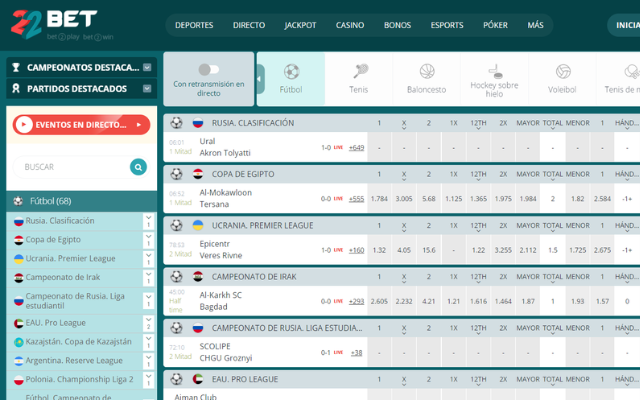Screen dimensions: 640x400
Task: Open TOTAL dropdown in Copa de Egipto header
Action: pos(553,176)
